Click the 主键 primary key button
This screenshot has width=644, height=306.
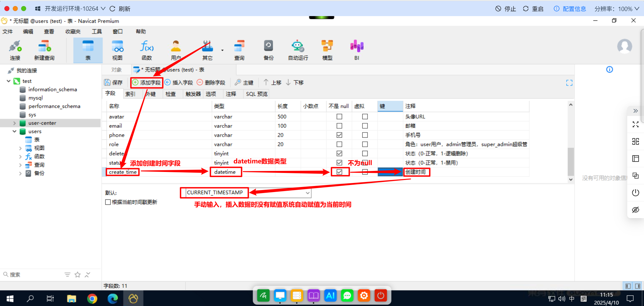pos(244,82)
